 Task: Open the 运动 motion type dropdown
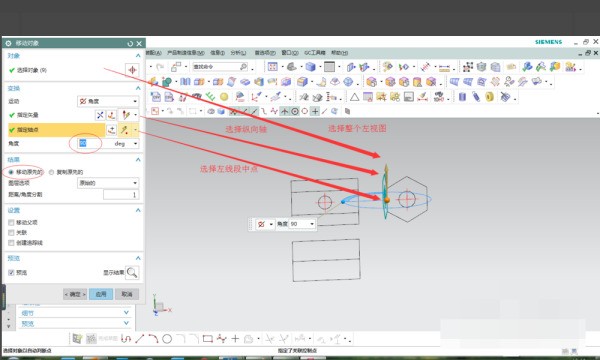tap(108, 101)
